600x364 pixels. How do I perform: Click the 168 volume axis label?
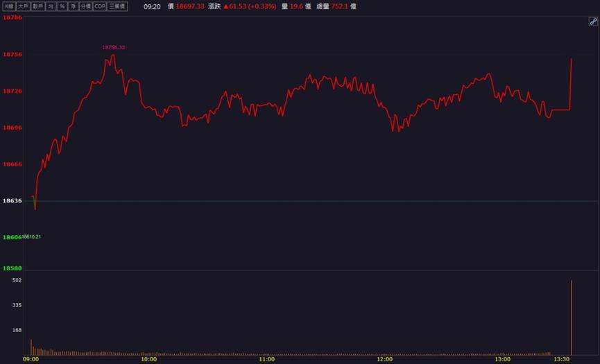(17, 330)
